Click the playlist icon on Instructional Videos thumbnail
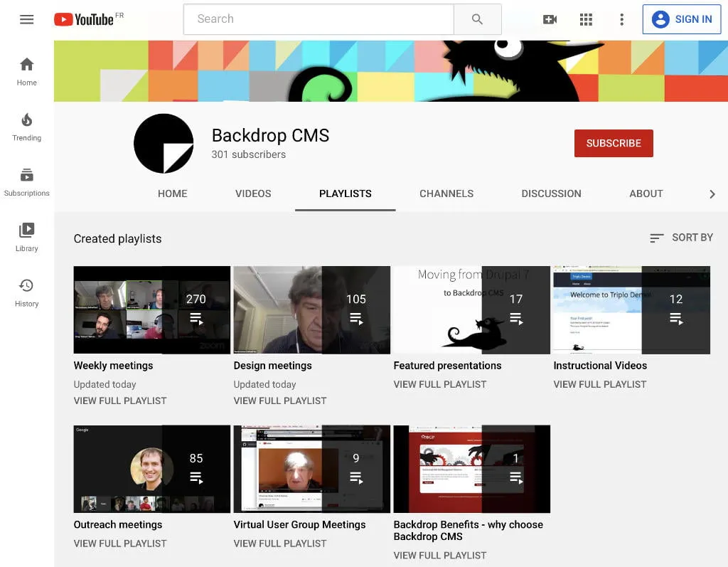The width and height of the screenshot is (728, 567). [x=676, y=319]
